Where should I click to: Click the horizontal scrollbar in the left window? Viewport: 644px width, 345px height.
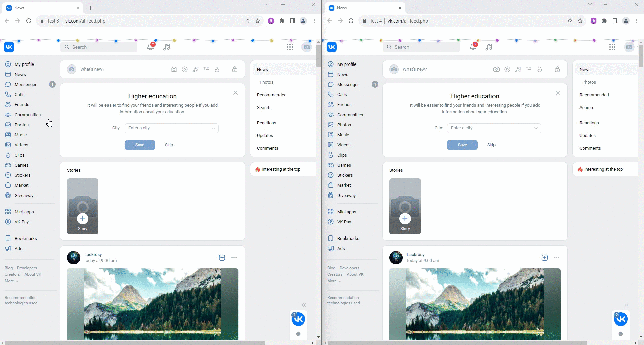[134, 343]
